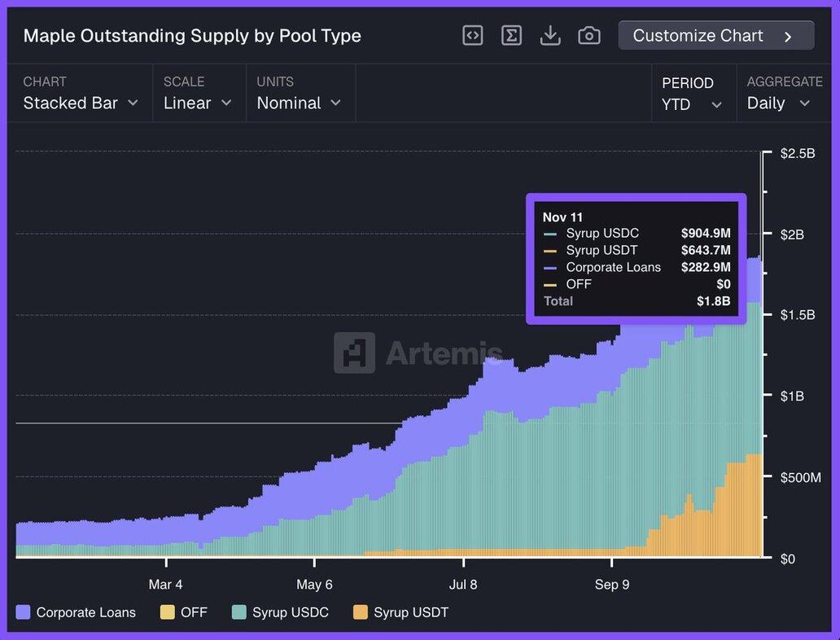Take a chart screenshot with camera icon
The width and height of the screenshot is (840, 640).
[x=589, y=36]
